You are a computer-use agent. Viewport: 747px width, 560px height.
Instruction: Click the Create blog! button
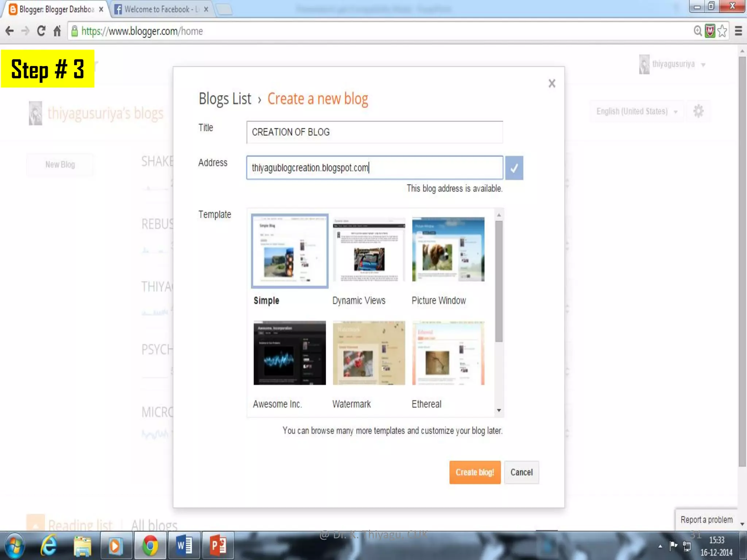pos(475,472)
